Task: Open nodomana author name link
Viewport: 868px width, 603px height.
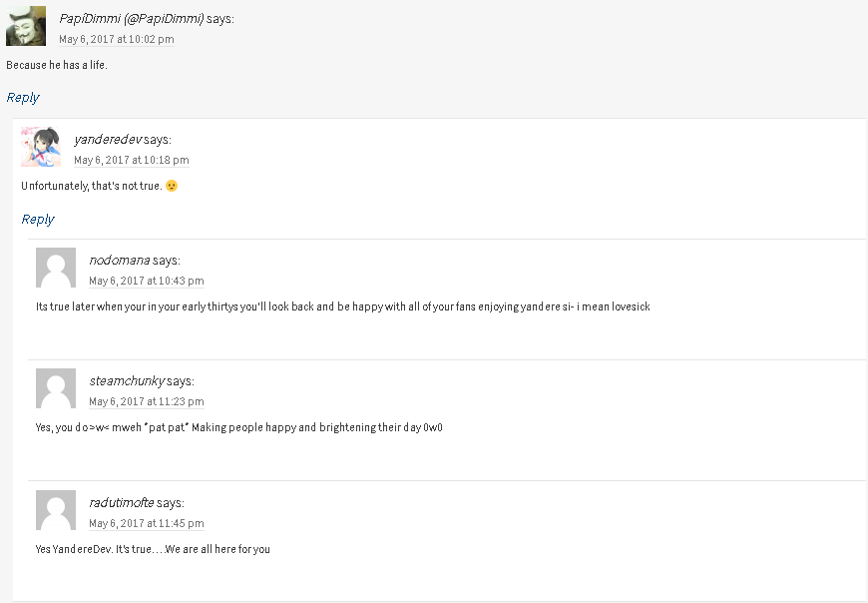Action: click(x=120, y=261)
